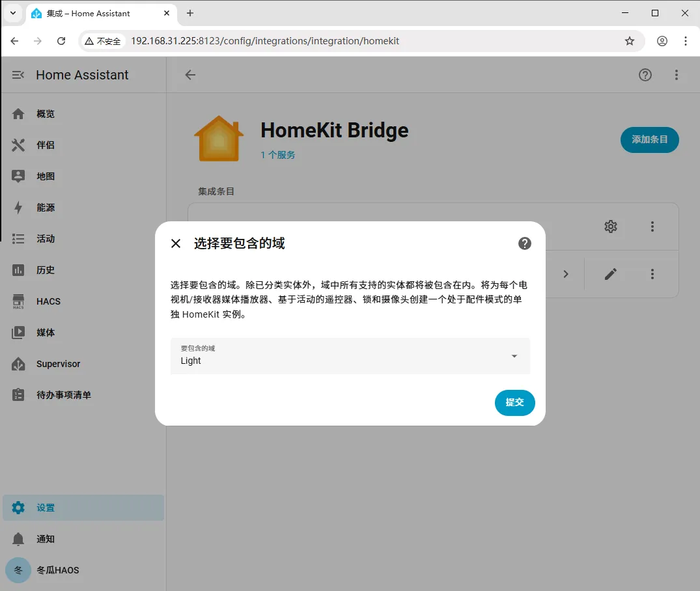
Task: Click the list icon beside 活动
Action: [x=18, y=239]
